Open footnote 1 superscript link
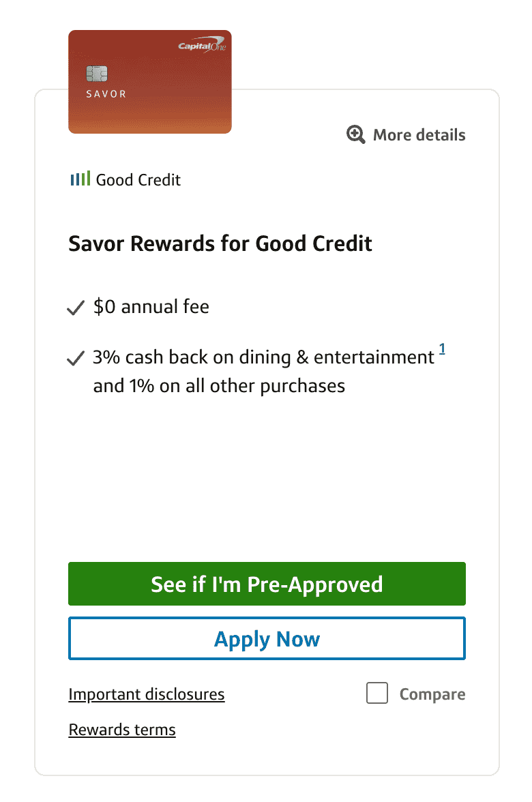The width and height of the screenshot is (532, 802). click(x=442, y=350)
